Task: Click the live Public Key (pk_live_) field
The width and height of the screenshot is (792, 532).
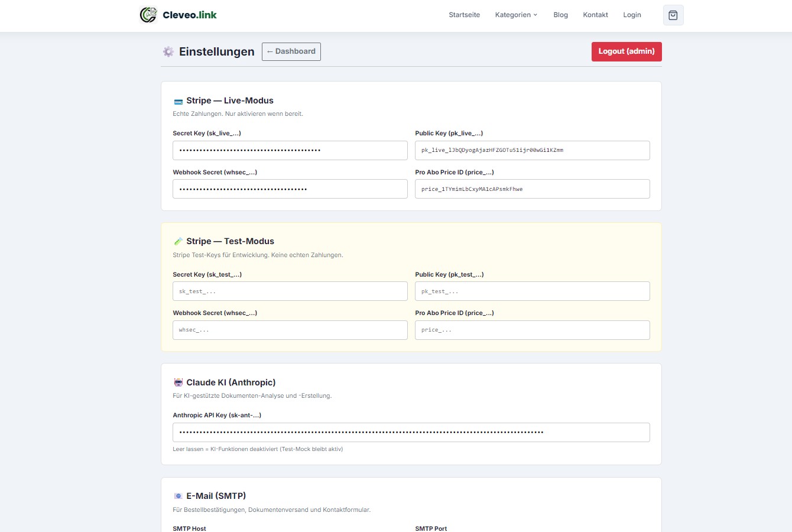Action: click(533, 150)
